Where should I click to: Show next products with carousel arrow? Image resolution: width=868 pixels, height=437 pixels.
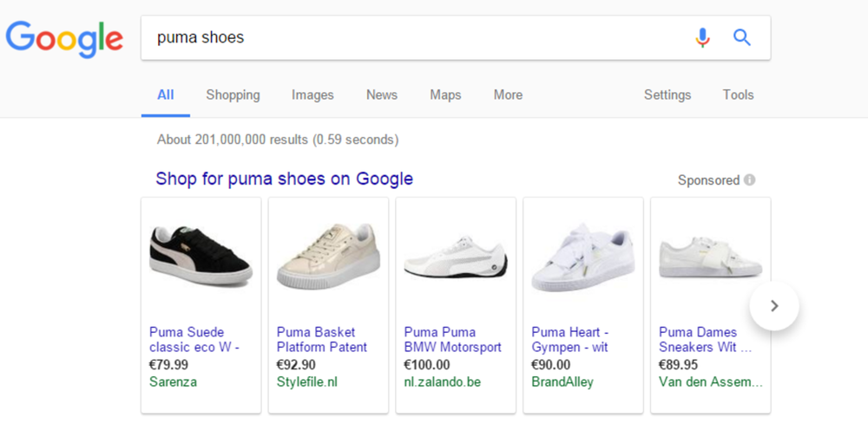774,305
